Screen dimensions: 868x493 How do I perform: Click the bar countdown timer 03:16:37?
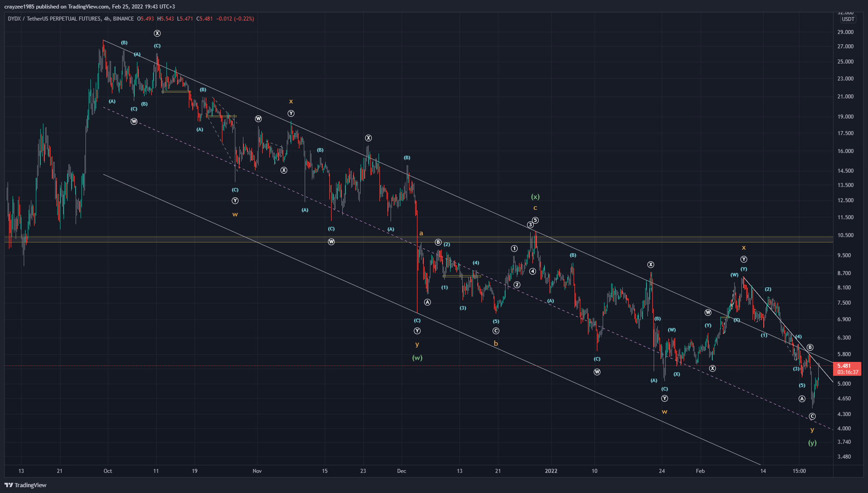848,372
